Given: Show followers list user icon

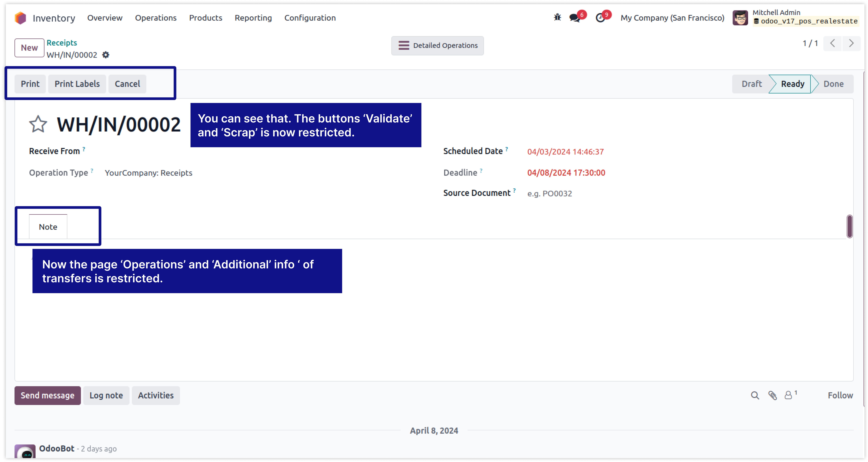Looking at the screenshot, I should [x=788, y=395].
